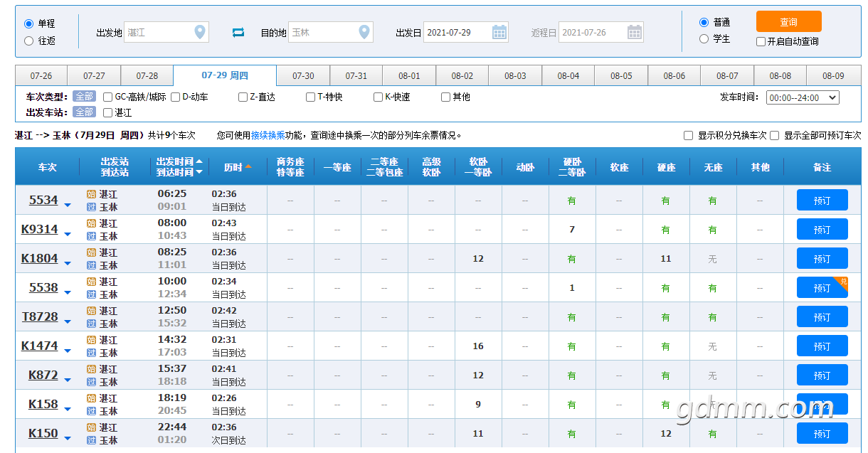Sort by 历时 using the orange arrow
Viewport: 868px width, 453px height.
point(248,167)
